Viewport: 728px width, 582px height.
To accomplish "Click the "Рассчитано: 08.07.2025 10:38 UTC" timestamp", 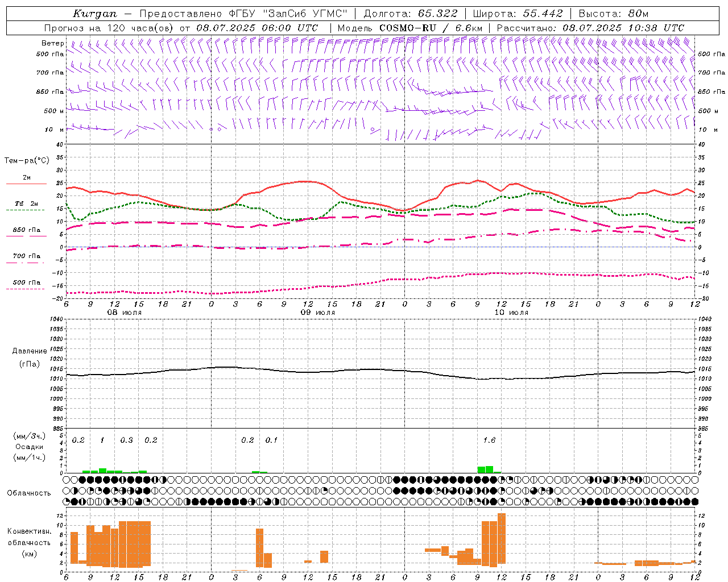I will (590, 28).
